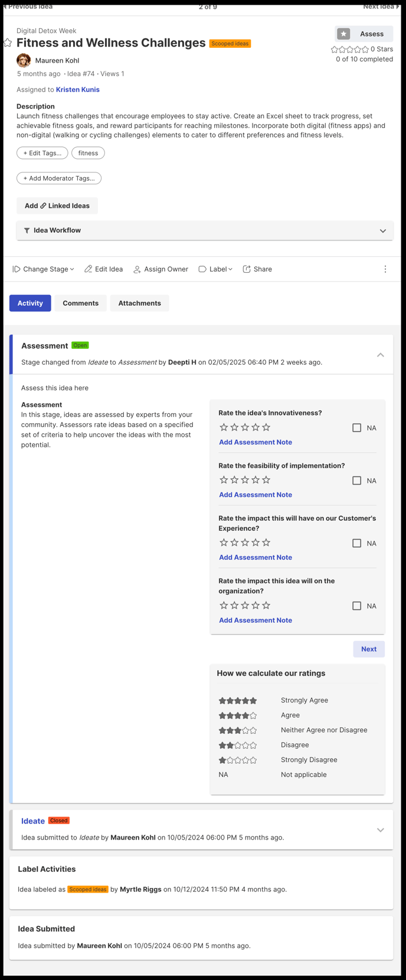Rate organization impact one star
This screenshot has height=980, width=406.
(x=224, y=606)
